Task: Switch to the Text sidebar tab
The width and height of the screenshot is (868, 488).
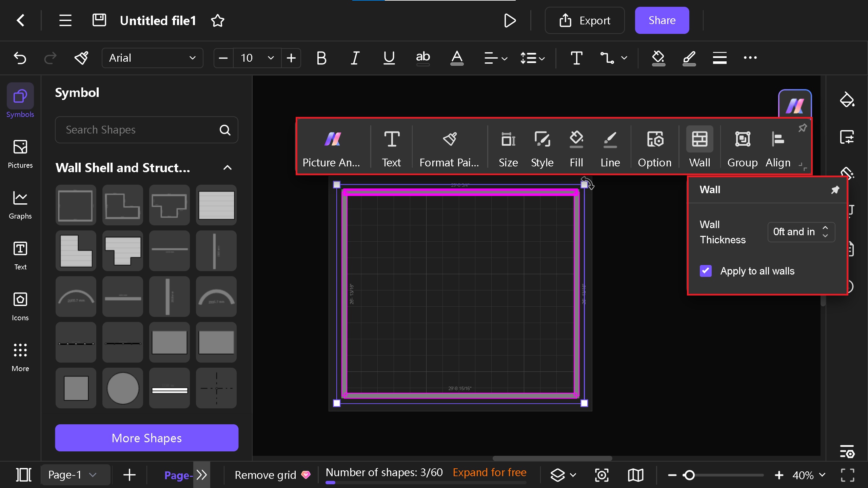Action: click(x=20, y=256)
